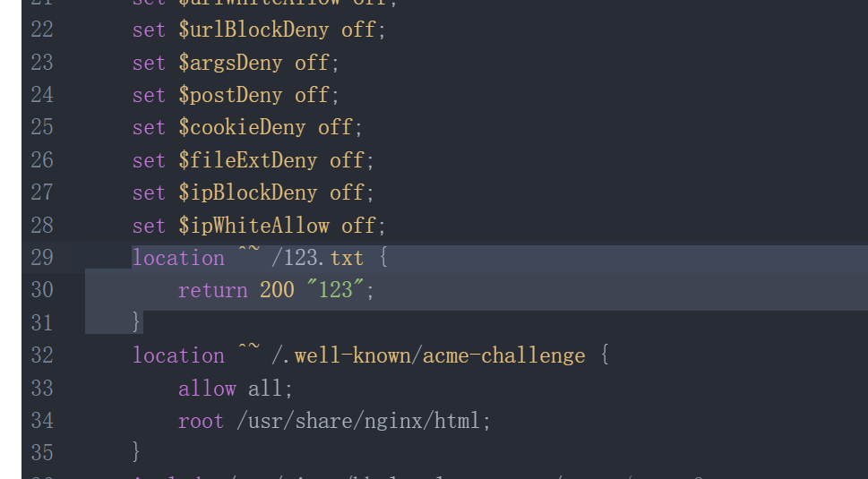Click the closing brace on line 35
868x479 pixels.
(x=136, y=452)
